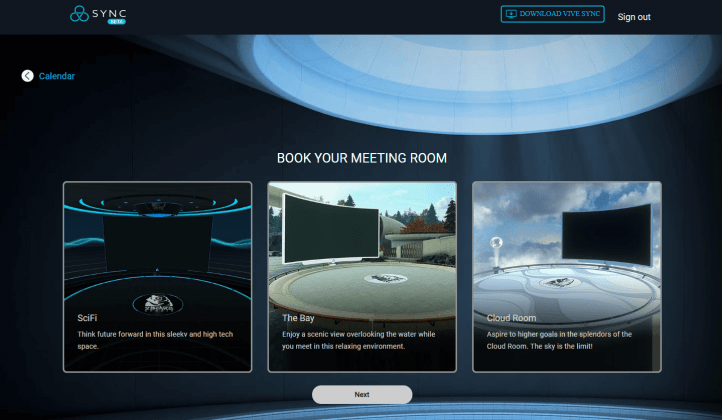Click the SYNC cloud logo icon
This screenshot has height=420, width=722.
(x=80, y=14)
